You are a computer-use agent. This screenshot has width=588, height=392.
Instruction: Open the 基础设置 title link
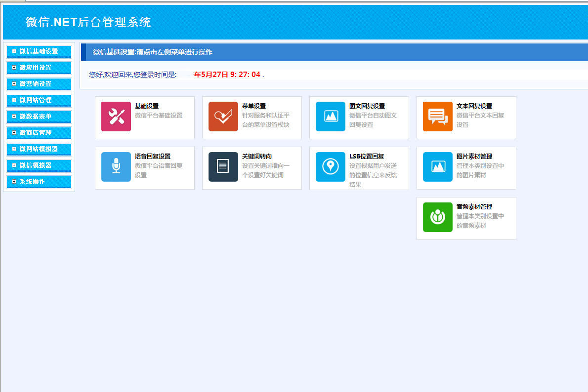point(147,106)
